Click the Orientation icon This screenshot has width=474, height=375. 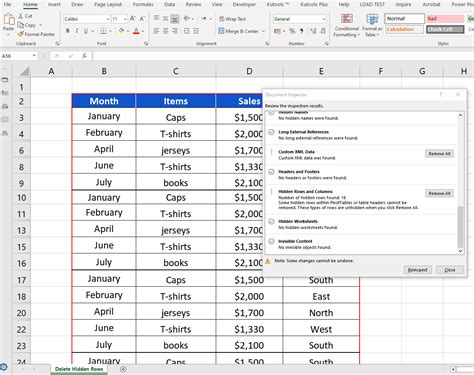coord(187,19)
